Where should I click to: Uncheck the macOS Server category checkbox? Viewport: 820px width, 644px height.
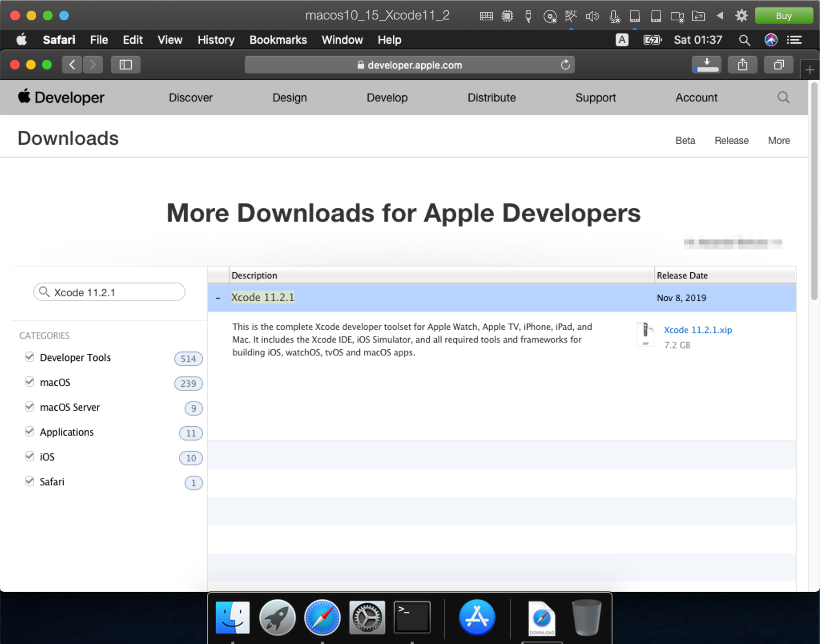click(29, 407)
